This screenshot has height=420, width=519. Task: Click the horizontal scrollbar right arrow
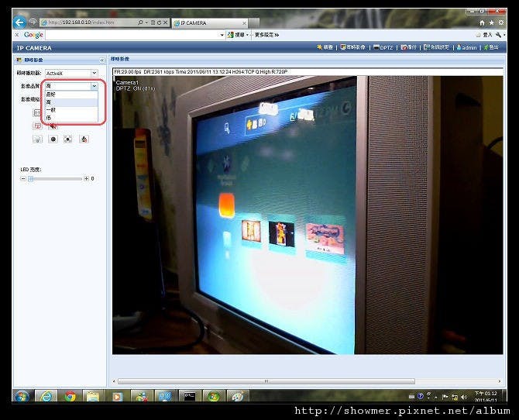(500, 381)
